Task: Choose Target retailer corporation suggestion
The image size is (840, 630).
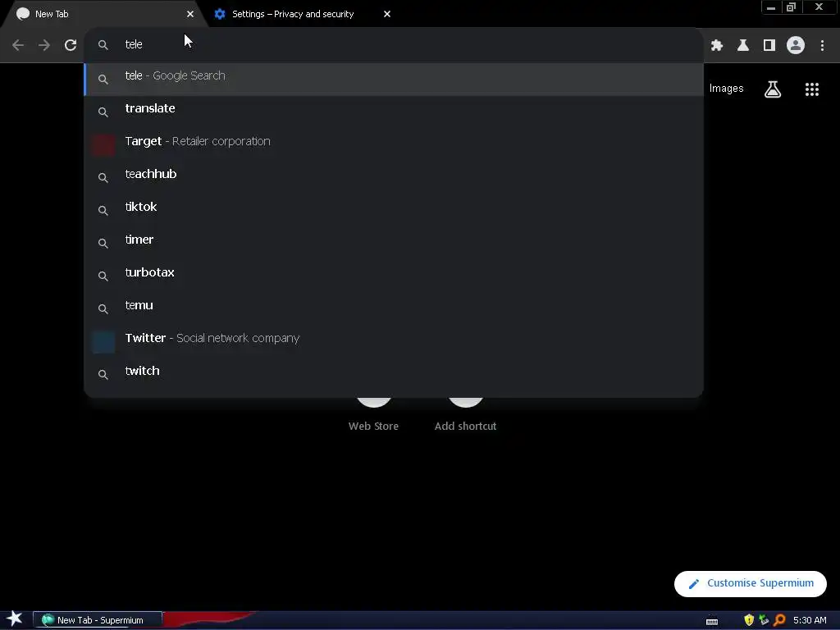Action: (x=394, y=144)
